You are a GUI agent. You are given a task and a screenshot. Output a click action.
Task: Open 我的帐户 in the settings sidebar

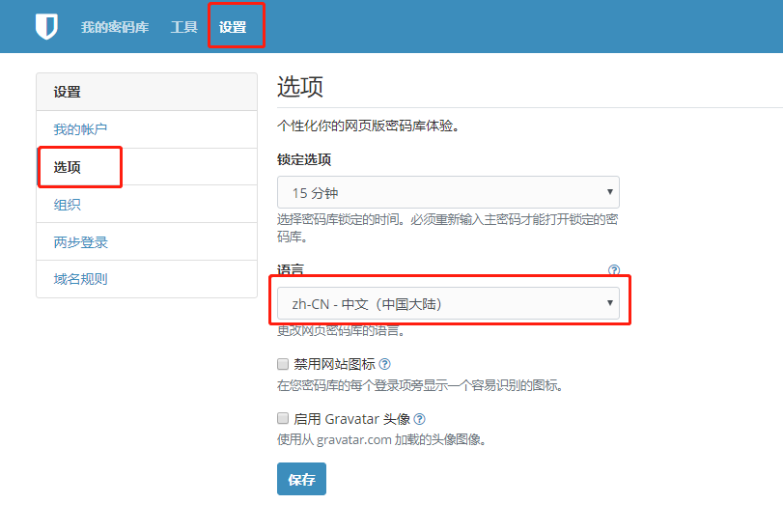coord(80,129)
